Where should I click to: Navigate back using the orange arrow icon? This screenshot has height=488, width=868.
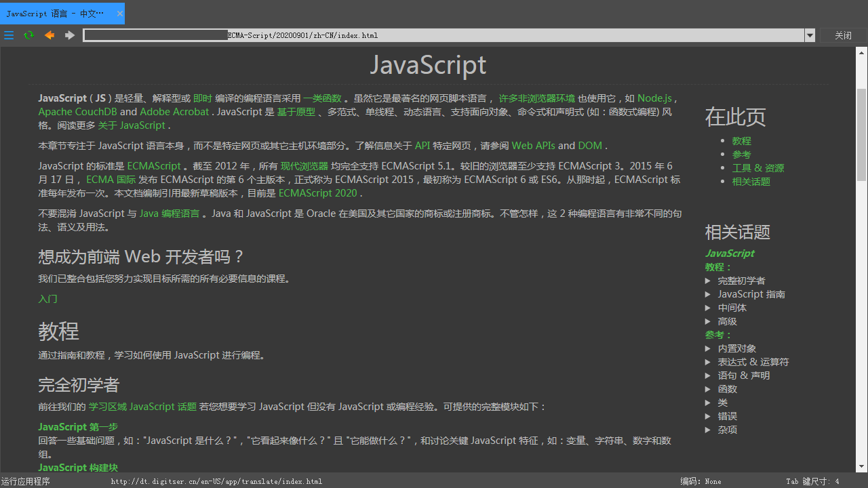(49, 35)
